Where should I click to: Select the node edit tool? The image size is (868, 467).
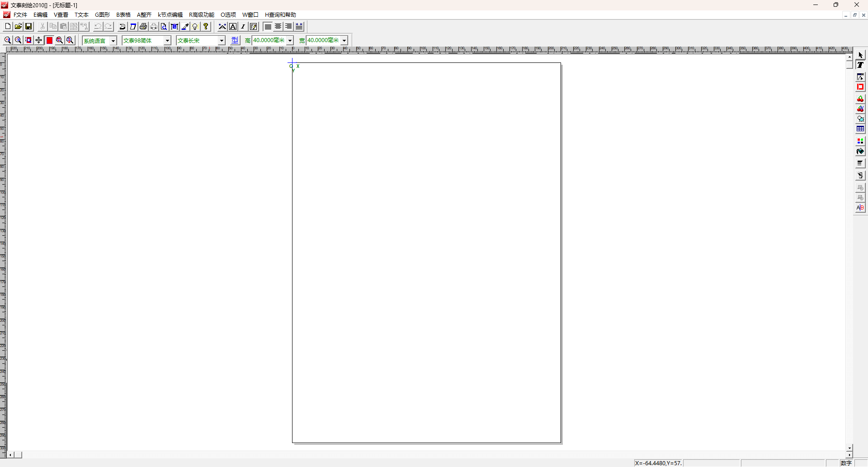tap(860, 77)
